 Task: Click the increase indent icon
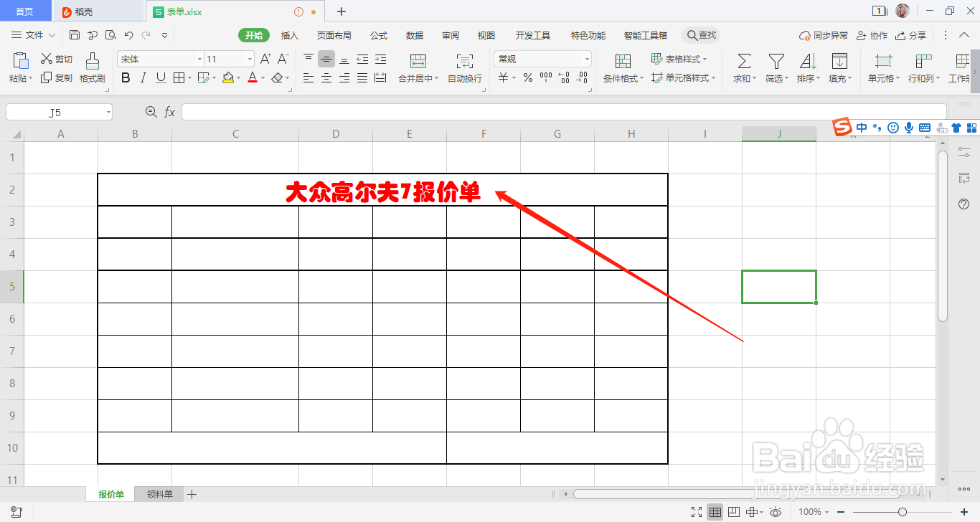[x=380, y=59]
